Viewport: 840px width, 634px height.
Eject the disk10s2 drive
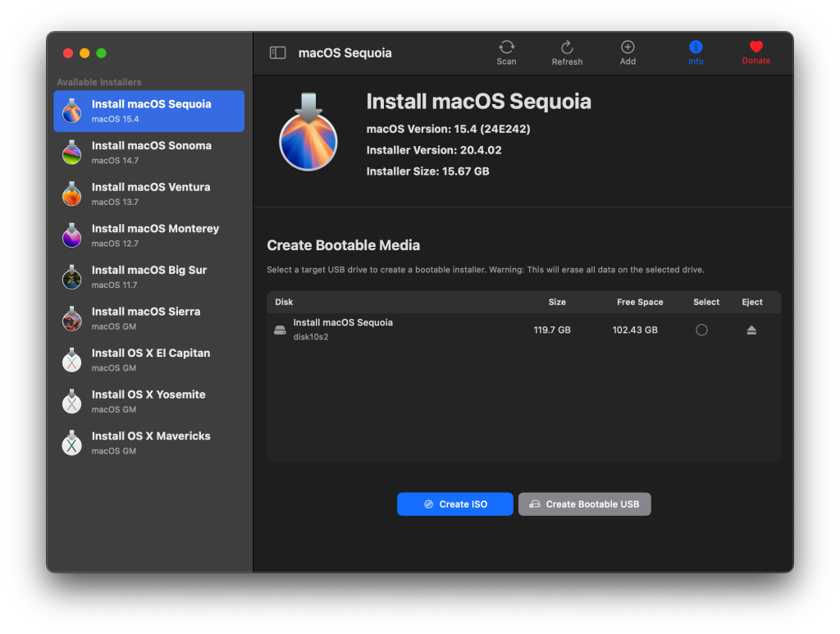point(751,330)
